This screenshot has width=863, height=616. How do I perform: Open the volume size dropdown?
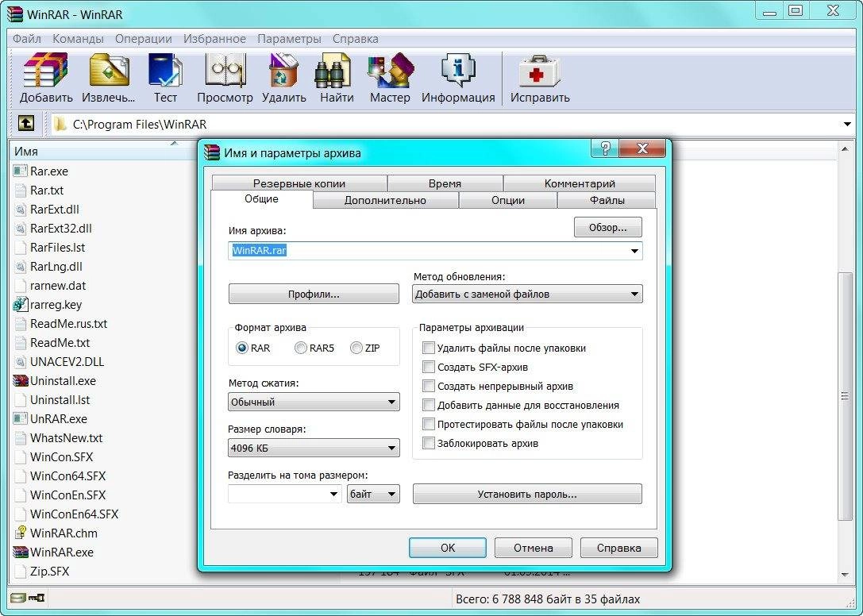pos(333,494)
